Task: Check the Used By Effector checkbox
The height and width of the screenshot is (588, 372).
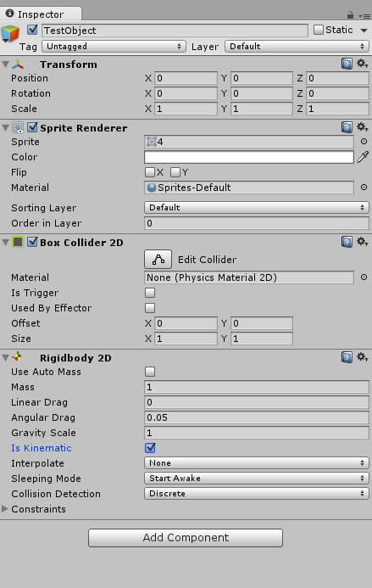Action: click(x=150, y=308)
